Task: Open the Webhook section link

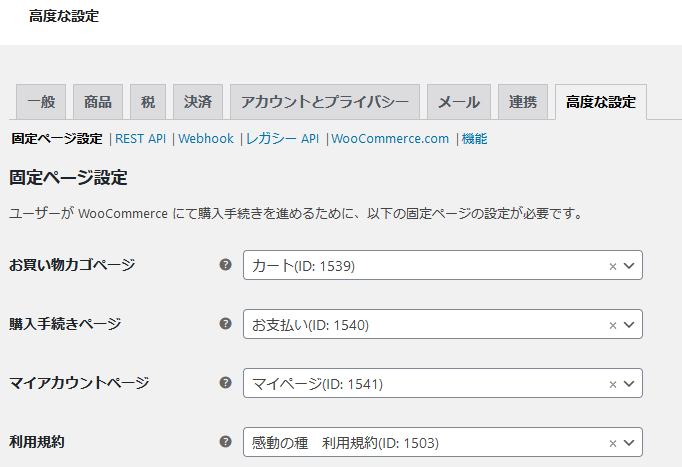Action: coord(205,139)
